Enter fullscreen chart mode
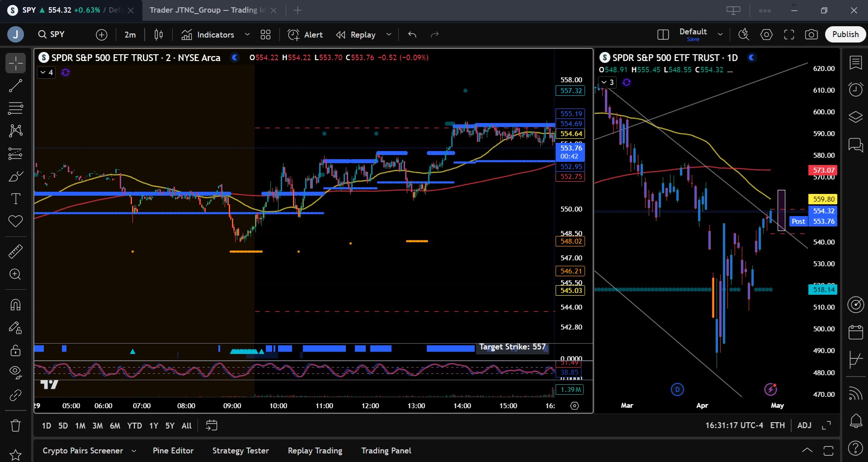 tap(789, 34)
